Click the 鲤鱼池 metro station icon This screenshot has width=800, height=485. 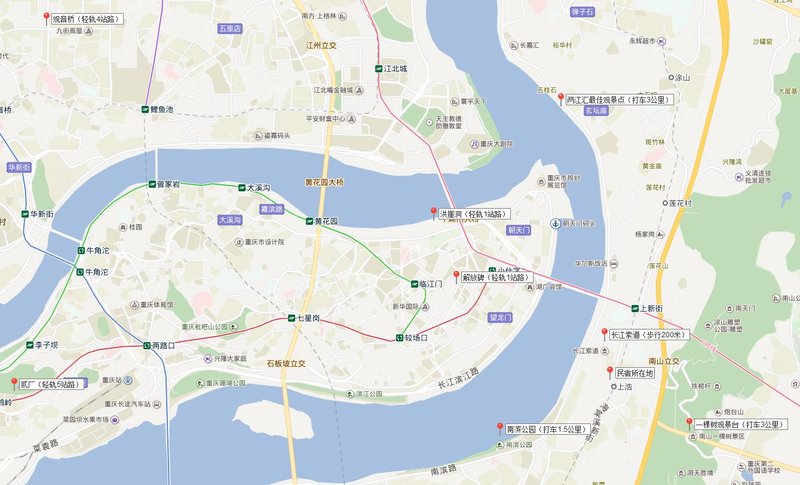click(145, 109)
